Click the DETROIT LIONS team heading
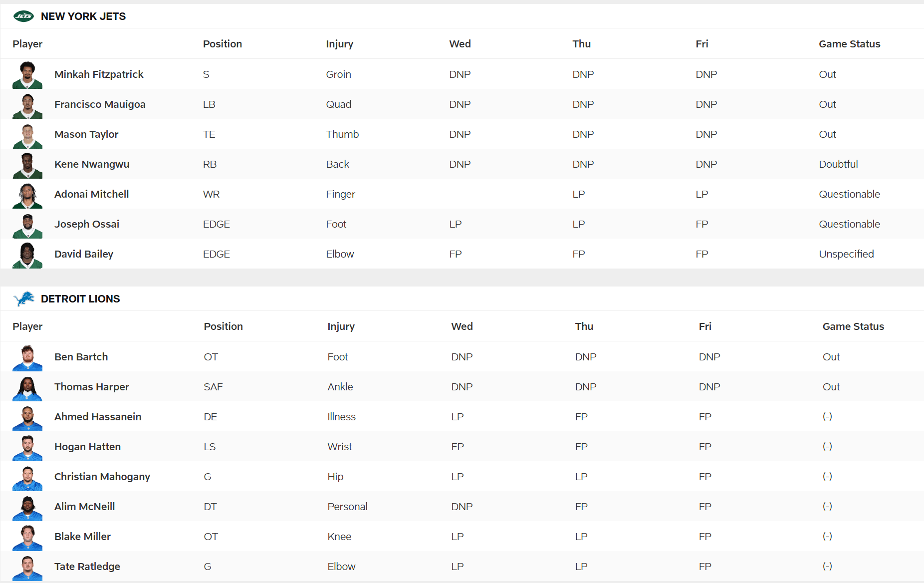This screenshot has height=583, width=924. [x=80, y=299]
